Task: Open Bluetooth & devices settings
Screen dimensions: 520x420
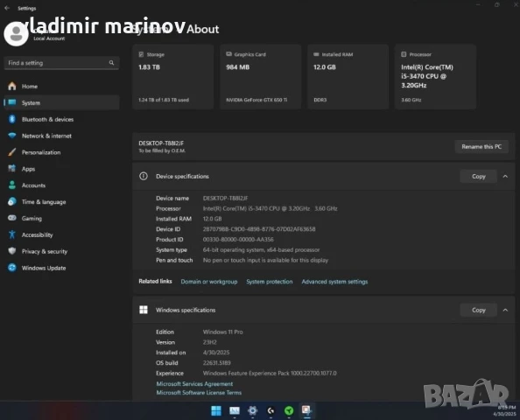Action: pos(61,119)
